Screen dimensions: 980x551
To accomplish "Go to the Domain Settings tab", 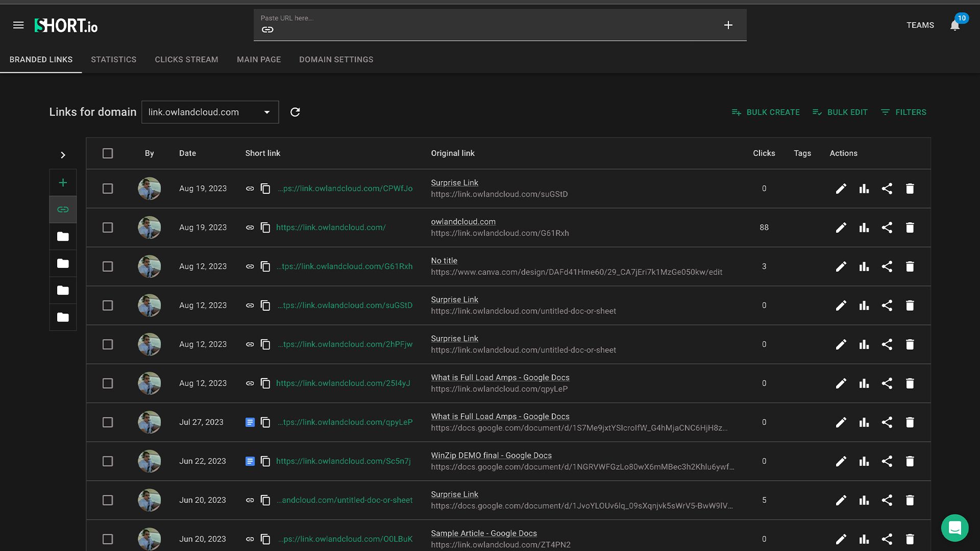I will (336, 60).
